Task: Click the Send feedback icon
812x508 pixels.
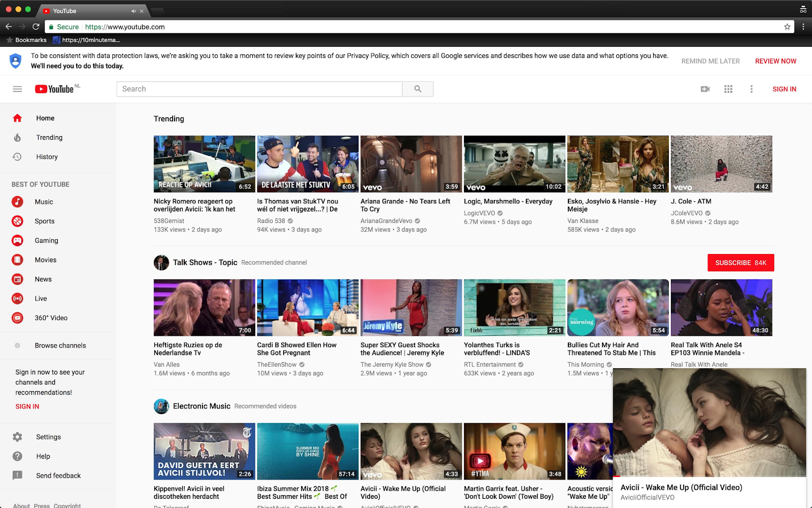Action: [x=17, y=475]
